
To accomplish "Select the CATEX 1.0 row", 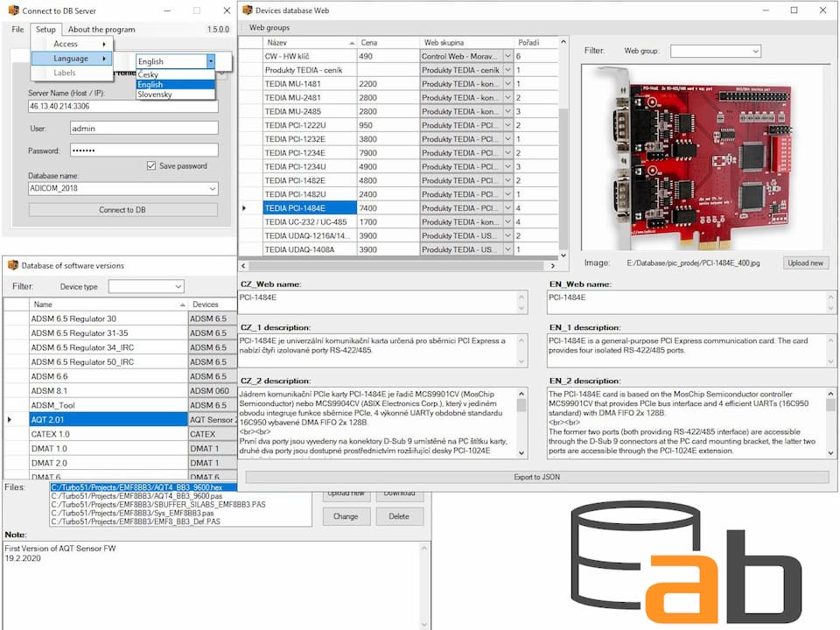I will (120, 435).
